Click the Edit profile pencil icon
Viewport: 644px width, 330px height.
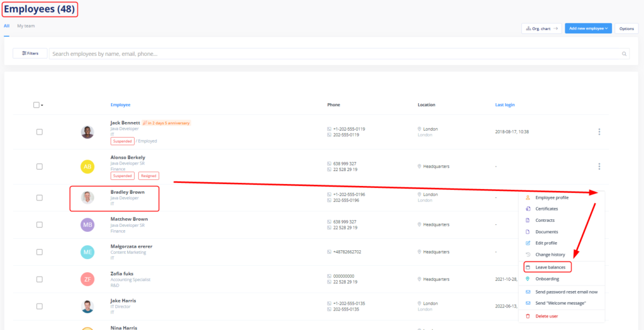(x=528, y=243)
